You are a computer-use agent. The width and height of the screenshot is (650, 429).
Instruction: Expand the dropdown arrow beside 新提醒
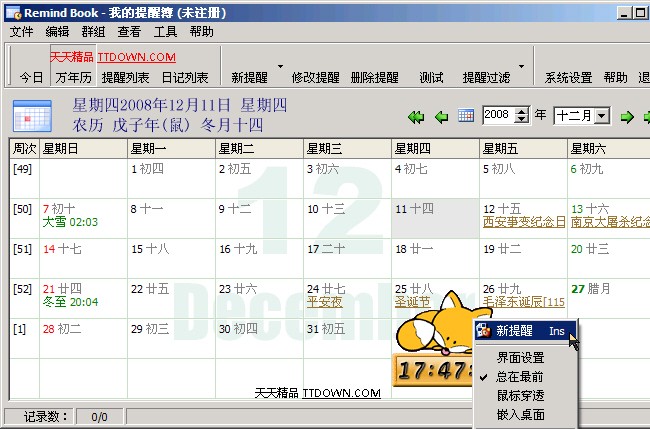point(280,66)
